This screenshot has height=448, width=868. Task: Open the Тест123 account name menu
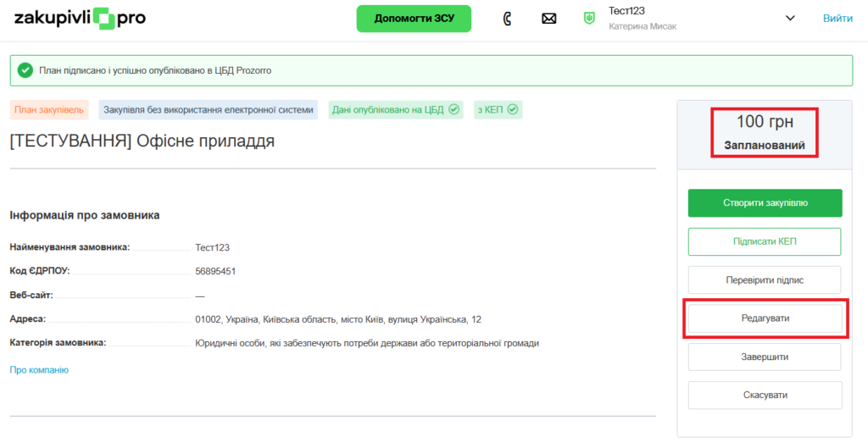point(627,11)
